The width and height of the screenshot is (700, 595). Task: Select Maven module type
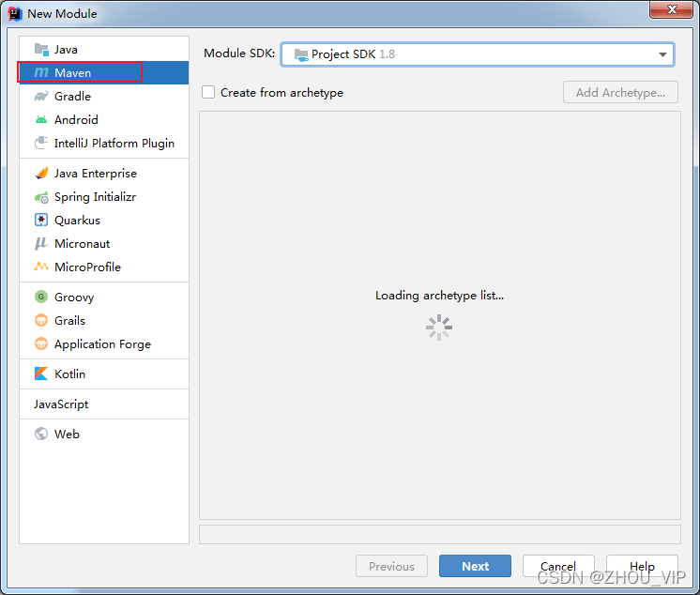click(104, 73)
